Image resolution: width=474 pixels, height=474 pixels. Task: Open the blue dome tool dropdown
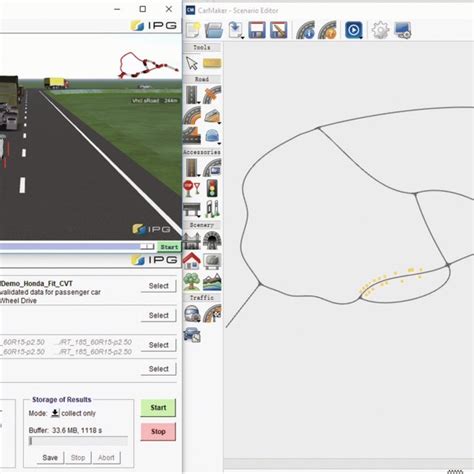[x=212, y=136]
